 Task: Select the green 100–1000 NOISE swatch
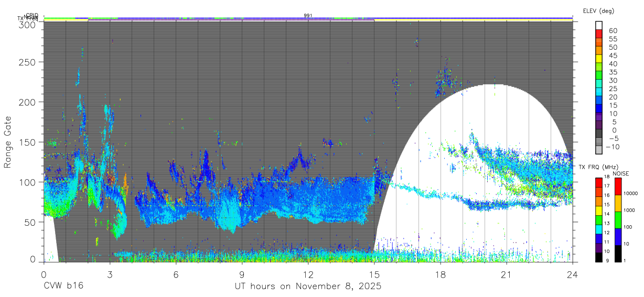point(618,219)
